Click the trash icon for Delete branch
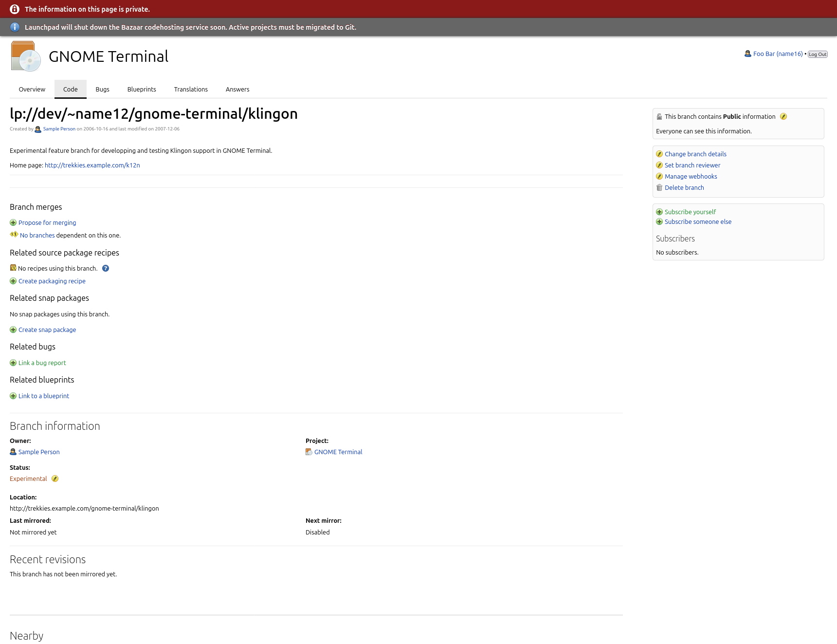837x644 pixels. click(x=659, y=188)
